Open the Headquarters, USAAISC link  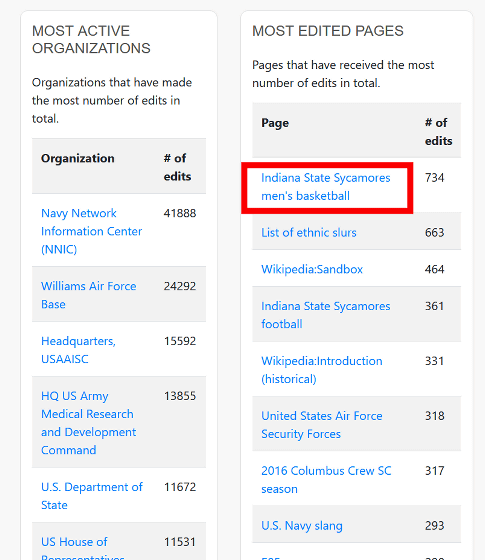click(78, 350)
